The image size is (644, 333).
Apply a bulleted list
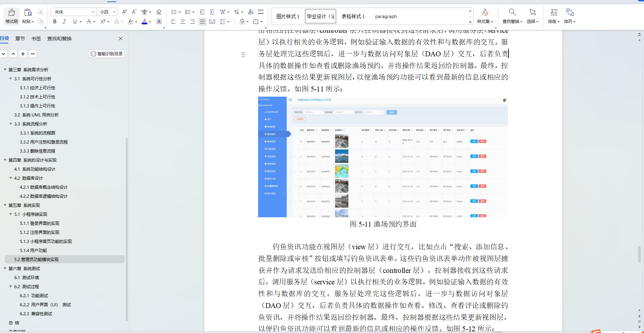click(x=174, y=11)
